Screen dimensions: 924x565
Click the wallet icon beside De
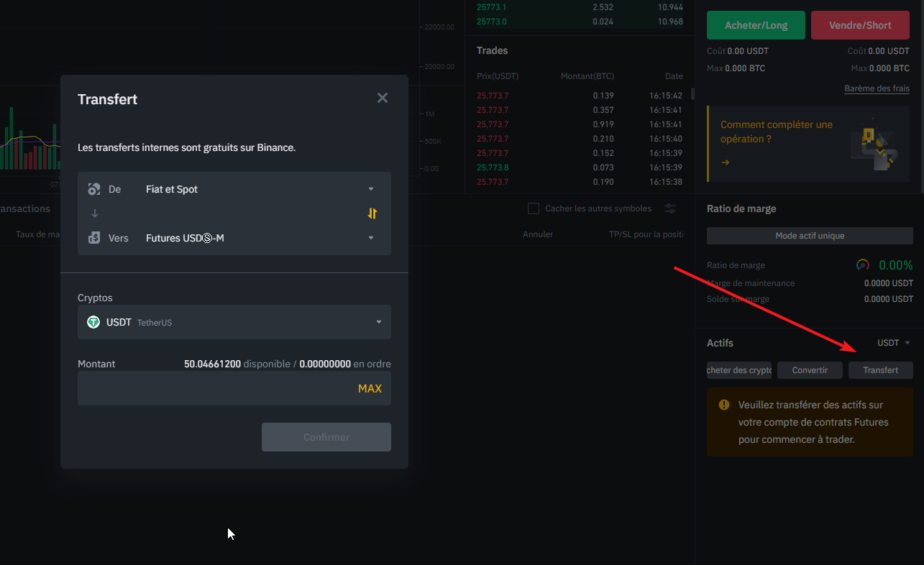(94, 189)
